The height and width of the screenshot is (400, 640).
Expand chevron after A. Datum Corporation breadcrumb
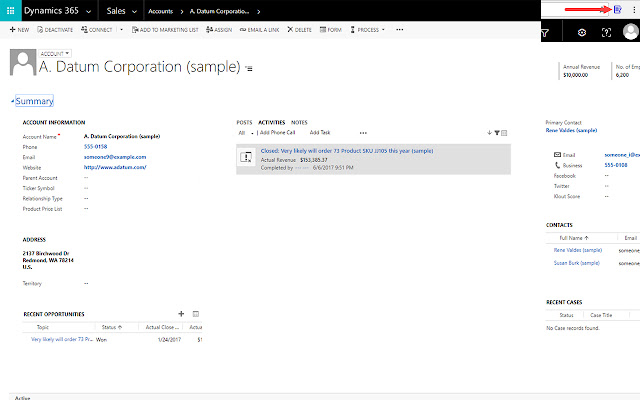point(259,12)
